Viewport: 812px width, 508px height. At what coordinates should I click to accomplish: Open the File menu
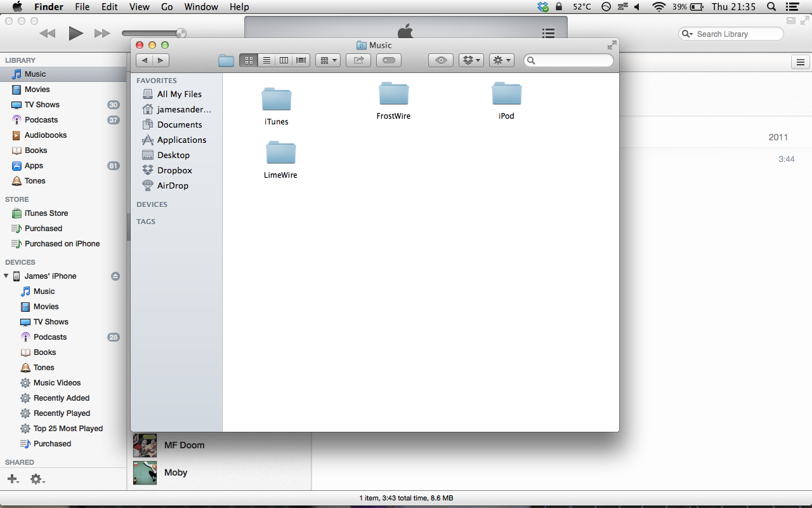(82, 7)
